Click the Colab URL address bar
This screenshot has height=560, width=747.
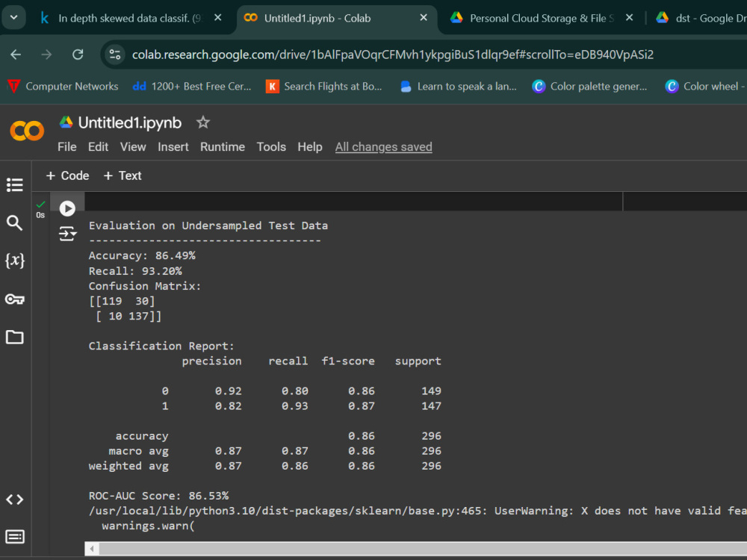pyautogui.click(x=393, y=55)
